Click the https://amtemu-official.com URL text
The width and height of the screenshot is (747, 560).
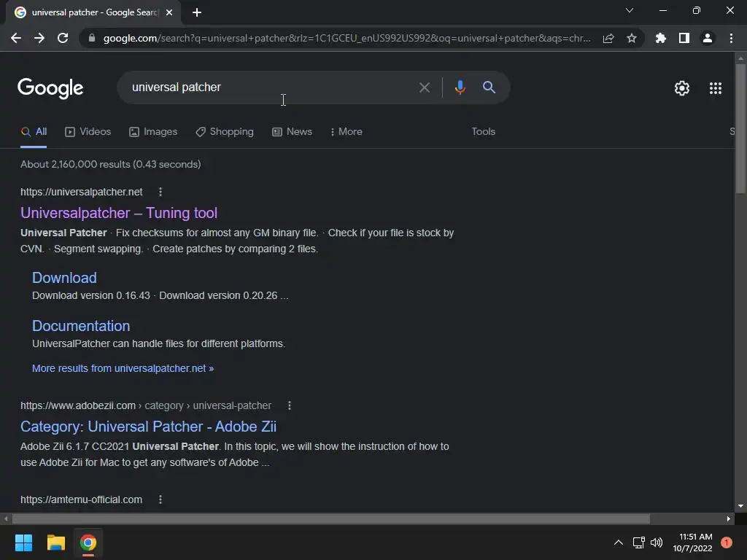(x=82, y=499)
